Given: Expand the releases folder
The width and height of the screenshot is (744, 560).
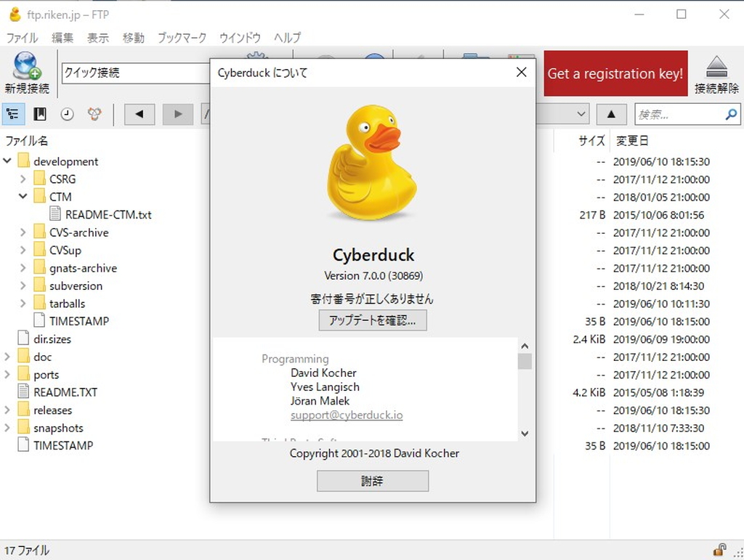Looking at the screenshot, I should pyautogui.click(x=8, y=410).
